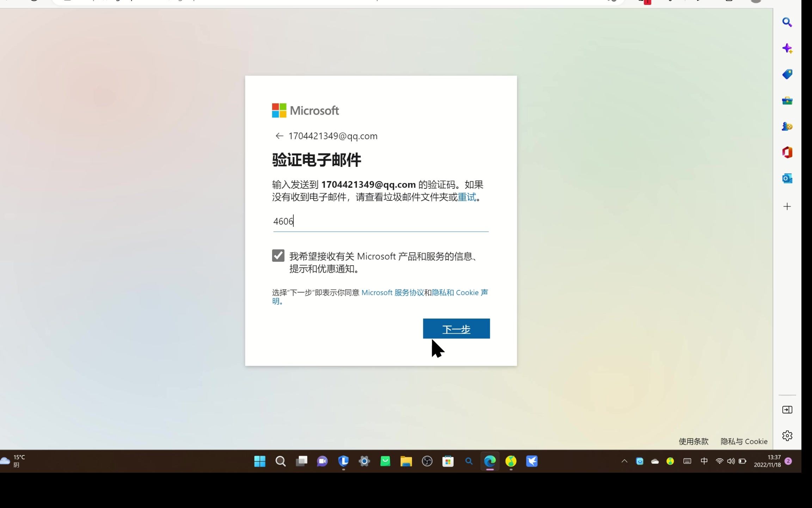Open the Windows Start menu
This screenshot has height=508, width=812.
[260, 461]
